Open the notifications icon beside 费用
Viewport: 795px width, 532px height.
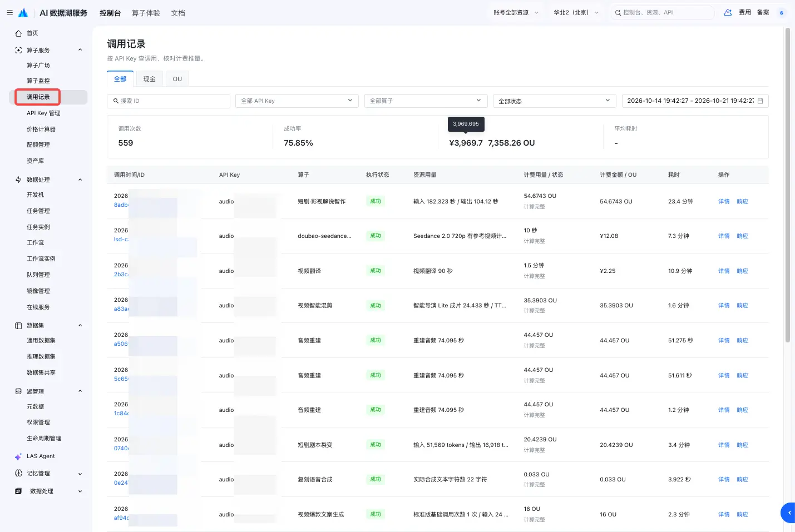click(728, 12)
